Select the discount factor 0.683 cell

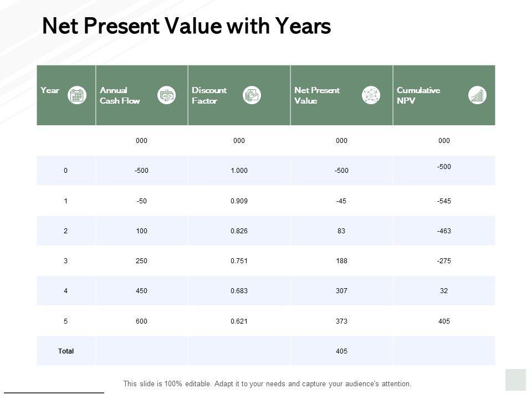(239, 290)
